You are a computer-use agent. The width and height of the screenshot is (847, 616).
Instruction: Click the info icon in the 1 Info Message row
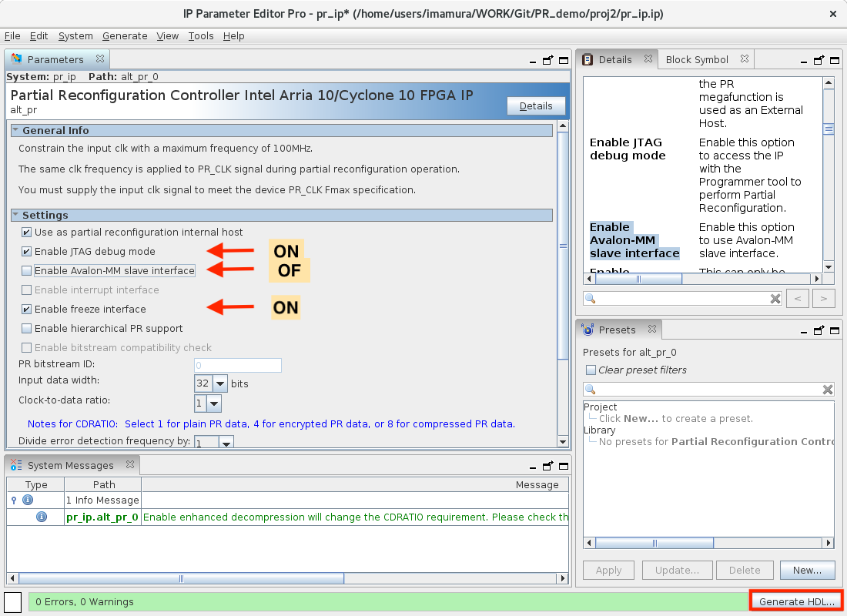pos(28,500)
